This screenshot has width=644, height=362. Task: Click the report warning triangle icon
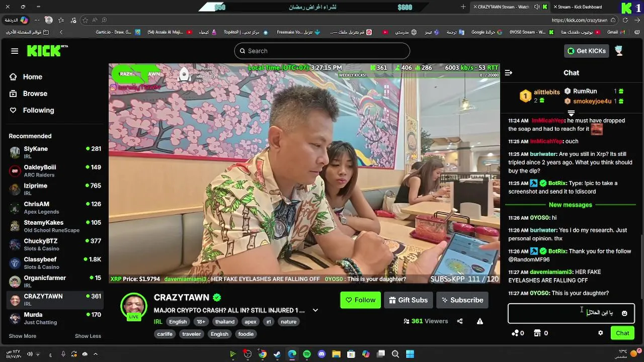(x=480, y=321)
